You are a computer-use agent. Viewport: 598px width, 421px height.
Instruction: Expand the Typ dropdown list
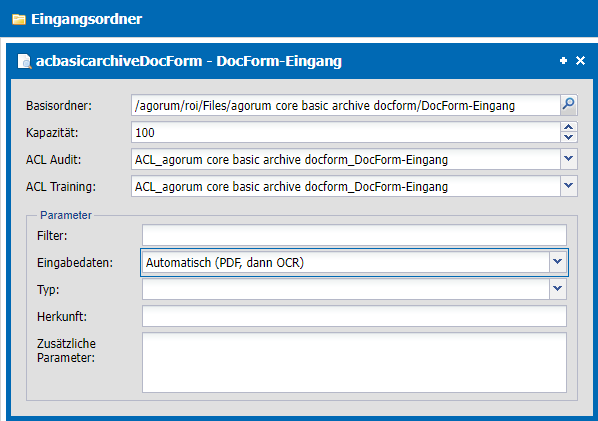[x=558, y=289]
